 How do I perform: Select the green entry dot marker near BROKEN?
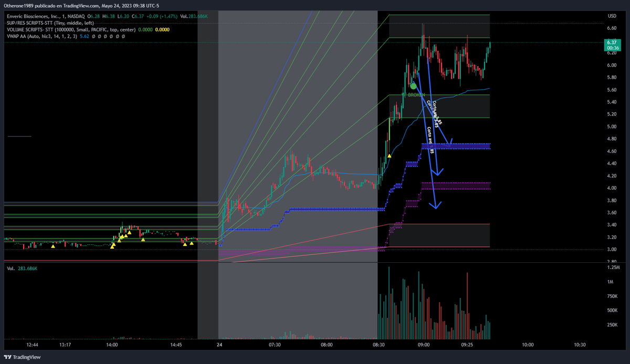(413, 85)
